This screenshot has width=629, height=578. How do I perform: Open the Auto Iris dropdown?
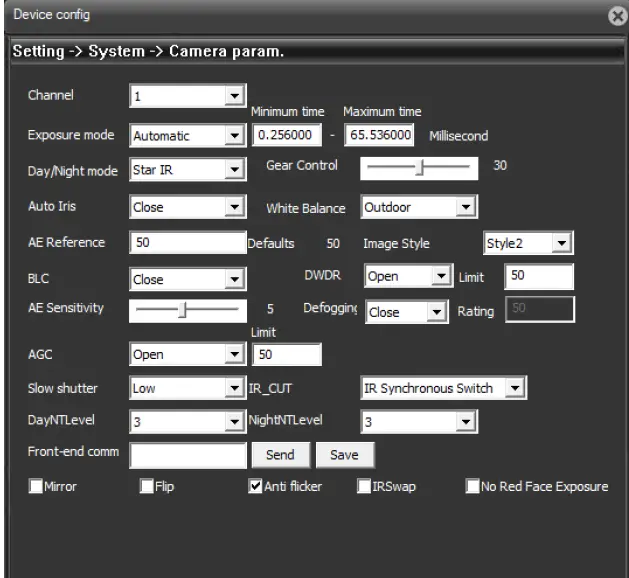pyautogui.click(x=188, y=207)
